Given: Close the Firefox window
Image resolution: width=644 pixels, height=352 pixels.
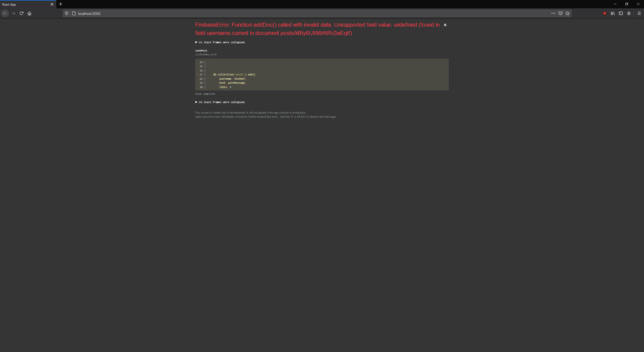Looking at the screenshot, I should [638, 4].
